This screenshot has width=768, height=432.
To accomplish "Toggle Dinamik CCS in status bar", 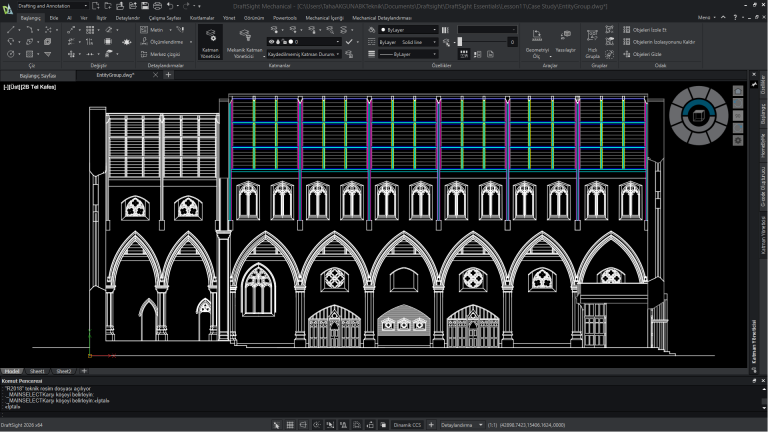I will pyautogui.click(x=408, y=425).
